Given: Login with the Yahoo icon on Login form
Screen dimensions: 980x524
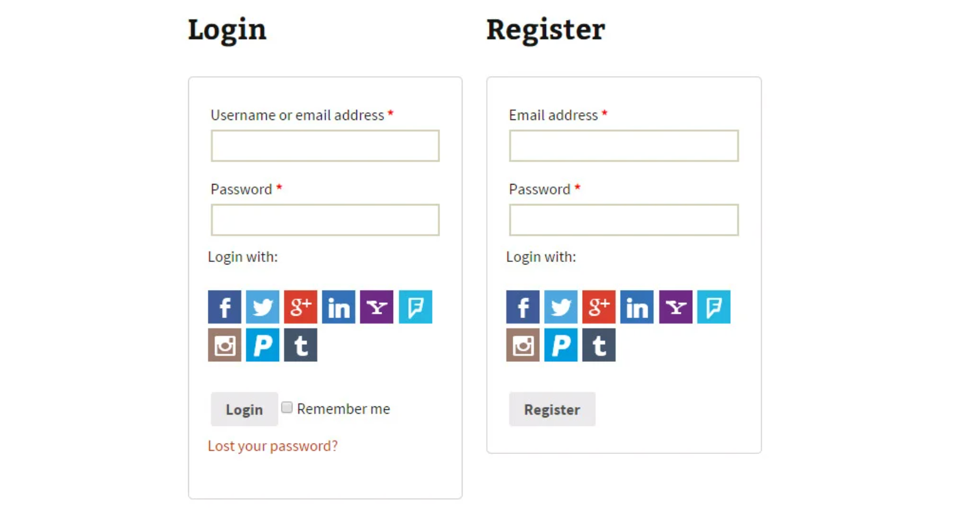Looking at the screenshot, I should 376,307.
